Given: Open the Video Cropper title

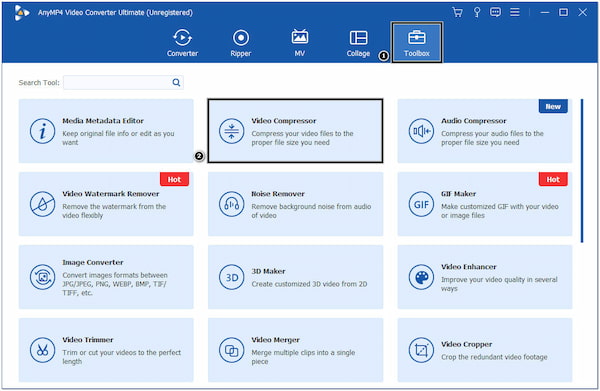Looking at the screenshot, I should click(x=466, y=344).
